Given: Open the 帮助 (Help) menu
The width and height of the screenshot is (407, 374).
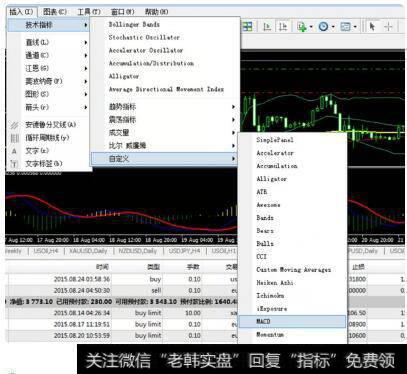Looking at the screenshot, I should 156,12.
